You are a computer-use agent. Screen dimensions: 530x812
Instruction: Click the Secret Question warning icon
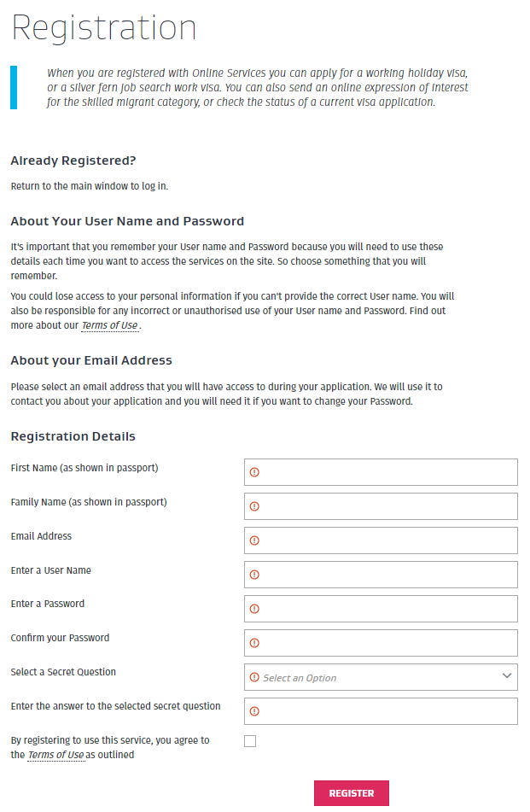coord(254,677)
